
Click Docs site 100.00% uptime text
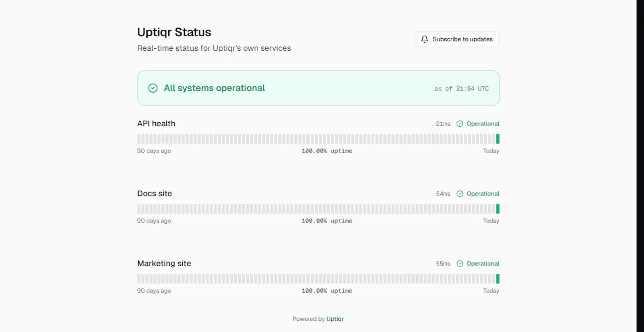(x=327, y=221)
